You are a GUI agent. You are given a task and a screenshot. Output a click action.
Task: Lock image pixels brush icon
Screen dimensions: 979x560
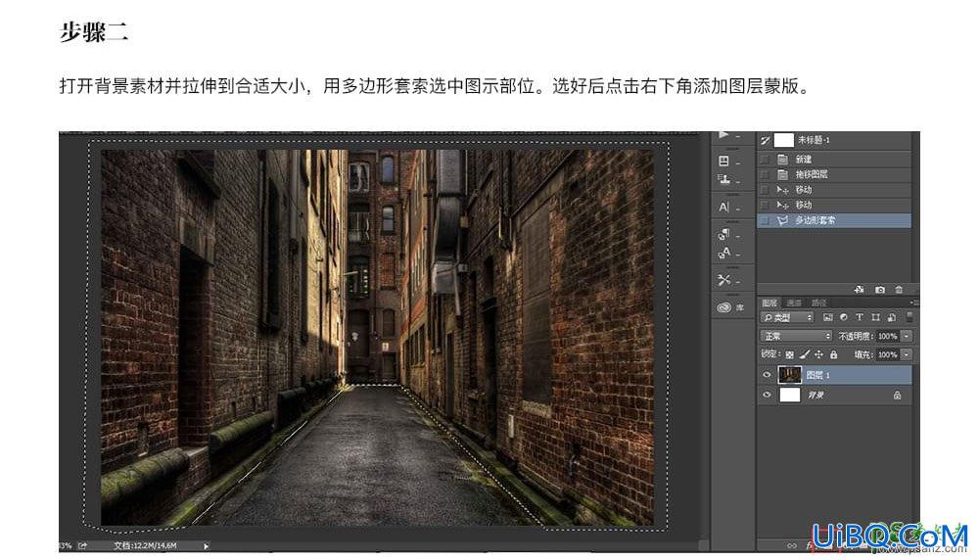[804, 354]
